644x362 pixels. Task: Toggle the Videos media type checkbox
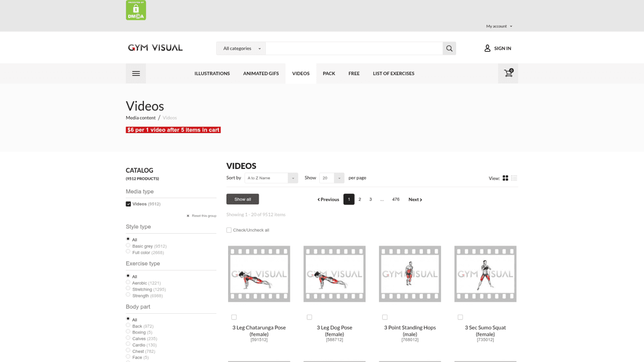[x=128, y=204]
